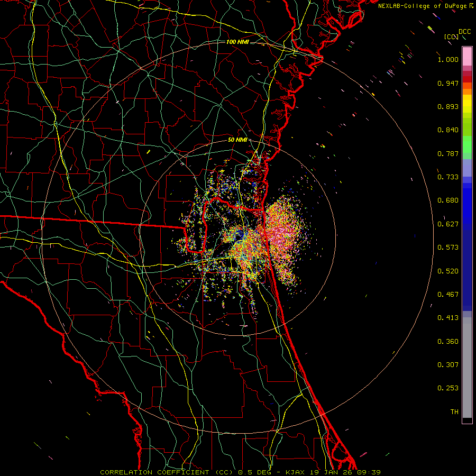Click the 0.893 scale value
Screen dimensions: 476x476
[x=448, y=106]
